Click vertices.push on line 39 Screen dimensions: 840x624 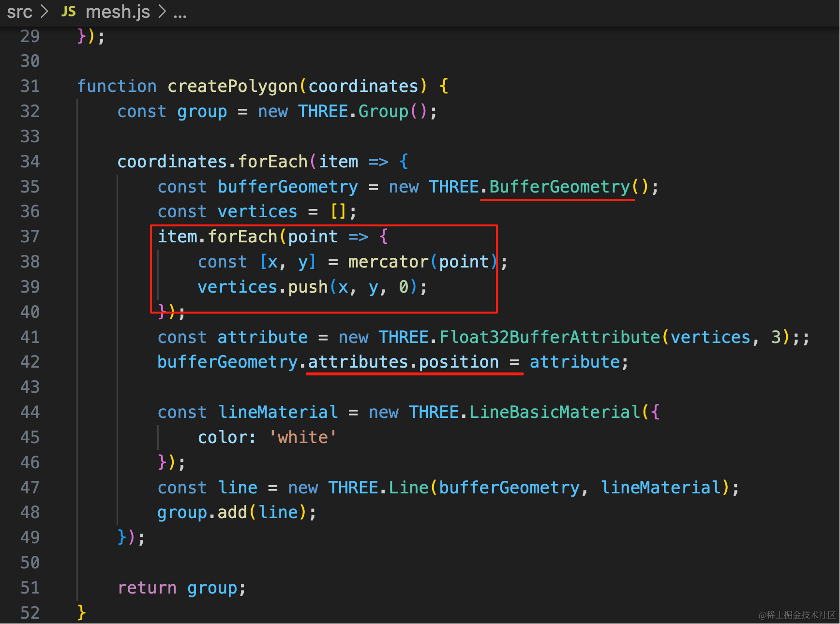263,287
